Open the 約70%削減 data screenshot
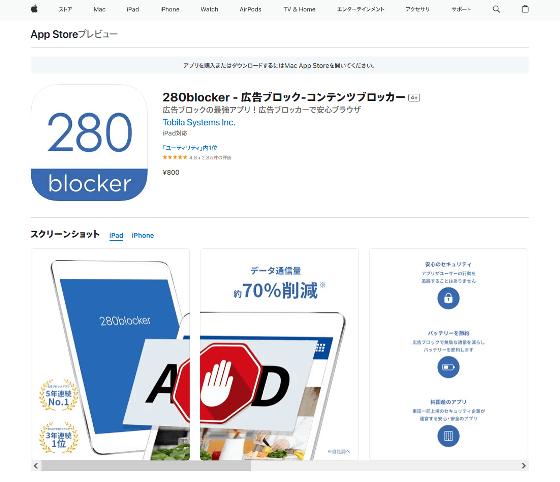 279,354
